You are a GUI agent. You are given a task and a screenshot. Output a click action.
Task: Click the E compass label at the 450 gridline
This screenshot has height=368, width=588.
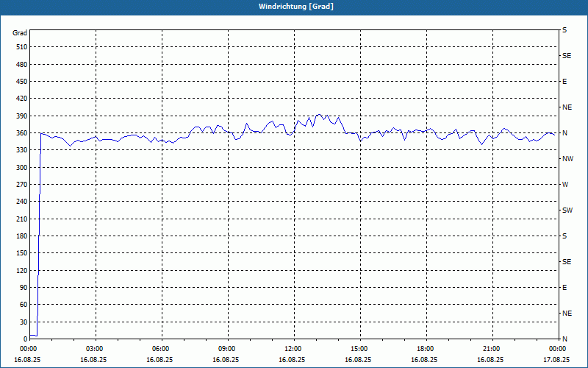(564, 82)
